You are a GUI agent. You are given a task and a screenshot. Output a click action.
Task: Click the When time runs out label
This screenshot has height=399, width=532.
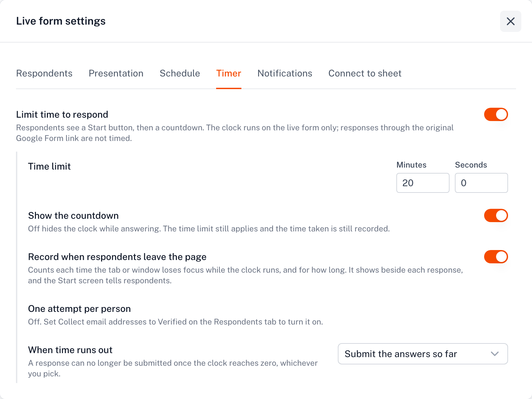pos(70,350)
